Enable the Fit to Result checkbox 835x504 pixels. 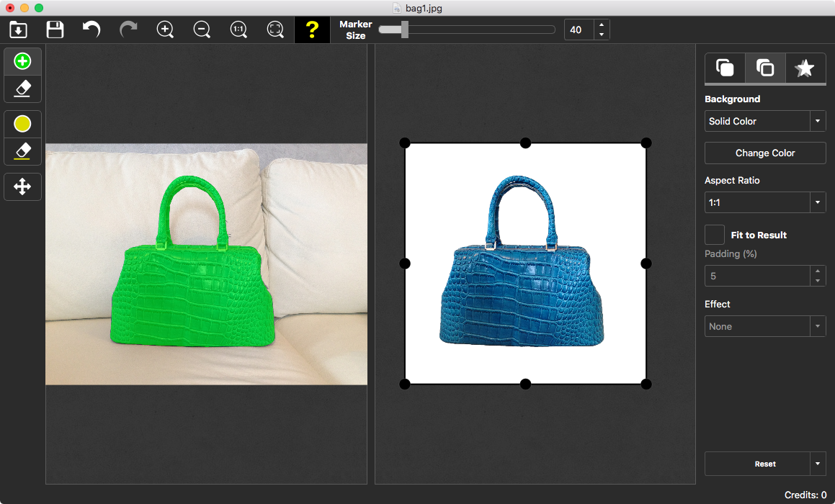(715, 235)
